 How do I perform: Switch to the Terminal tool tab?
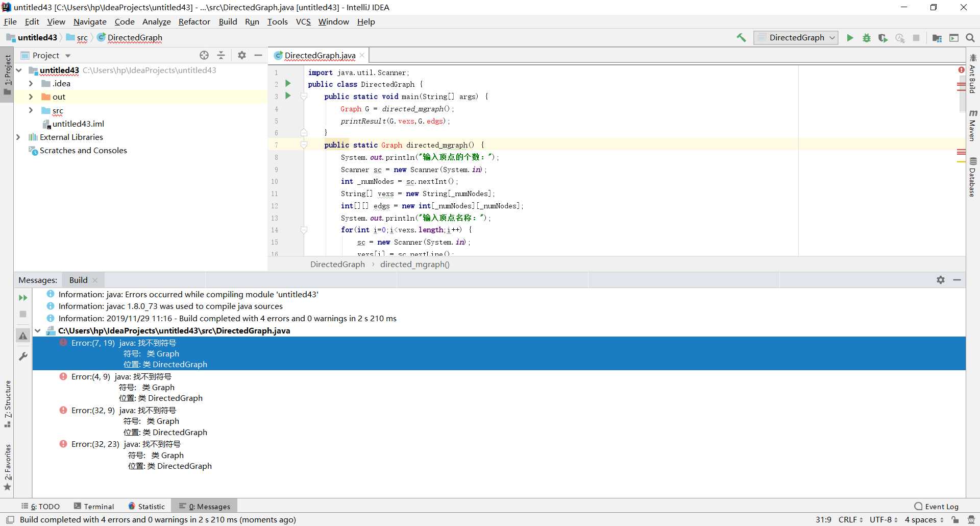[94, 506]
